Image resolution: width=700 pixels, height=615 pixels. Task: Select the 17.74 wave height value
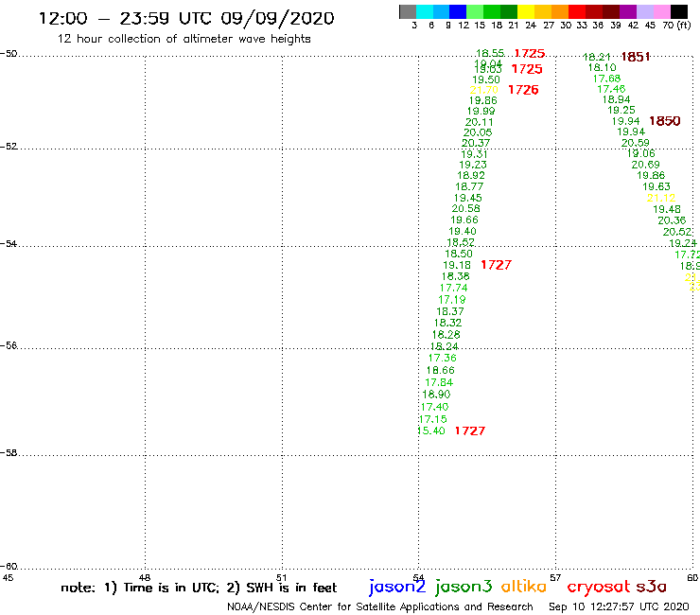(453, 288)
